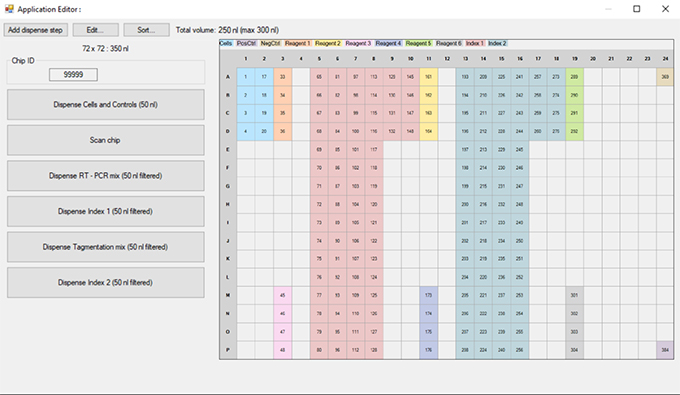
Task: Click the Reagent 2 legend swatch
Action: click(x=328, y=43)
